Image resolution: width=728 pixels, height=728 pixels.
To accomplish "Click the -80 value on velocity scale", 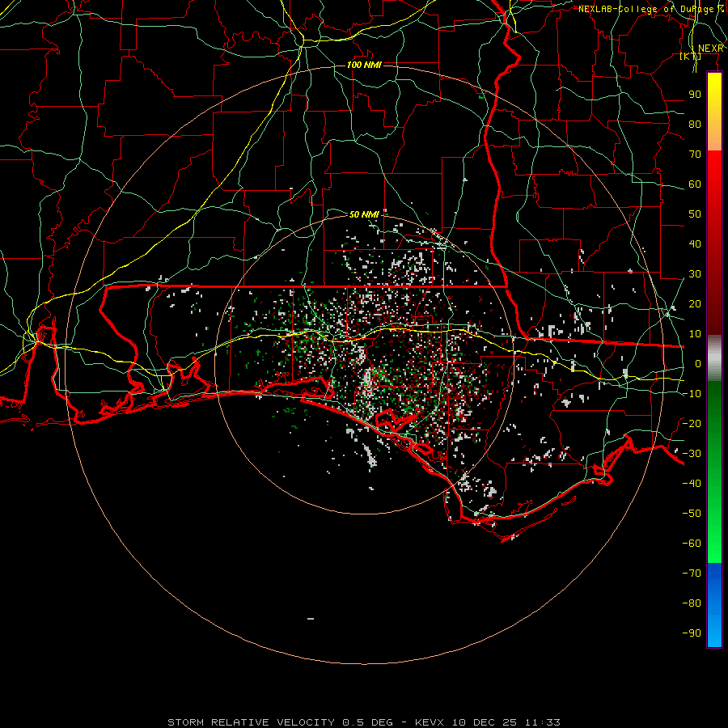I will coord(692,603).
